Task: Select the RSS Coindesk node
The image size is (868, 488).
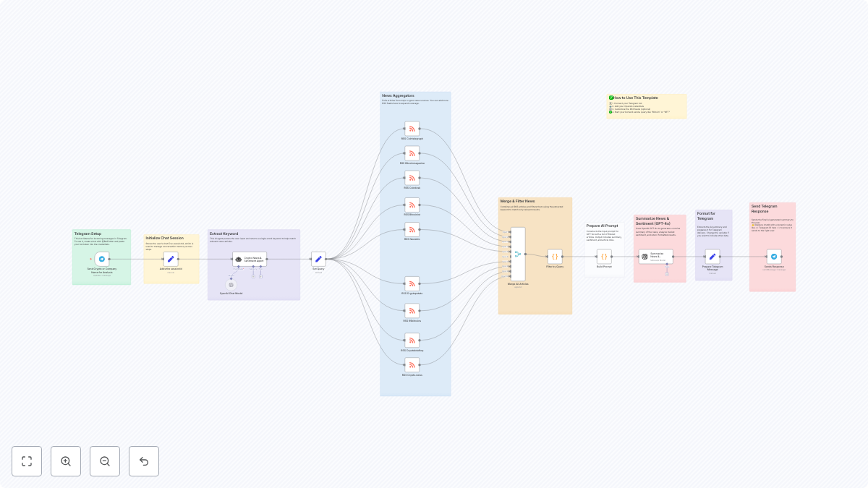Action: (412, 178)
